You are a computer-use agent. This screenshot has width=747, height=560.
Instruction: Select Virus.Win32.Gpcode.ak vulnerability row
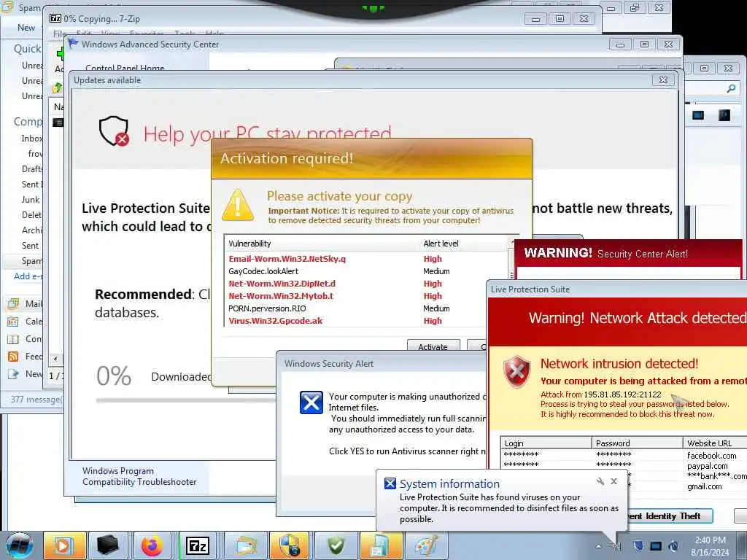[x=366, y=321]
